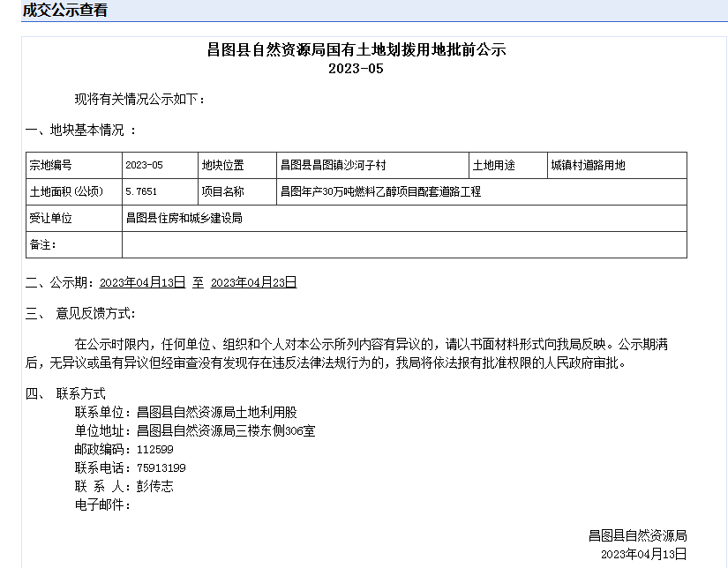Select the contact person 彭传志
The image size is (728, 568).
(x=155, y=486)
